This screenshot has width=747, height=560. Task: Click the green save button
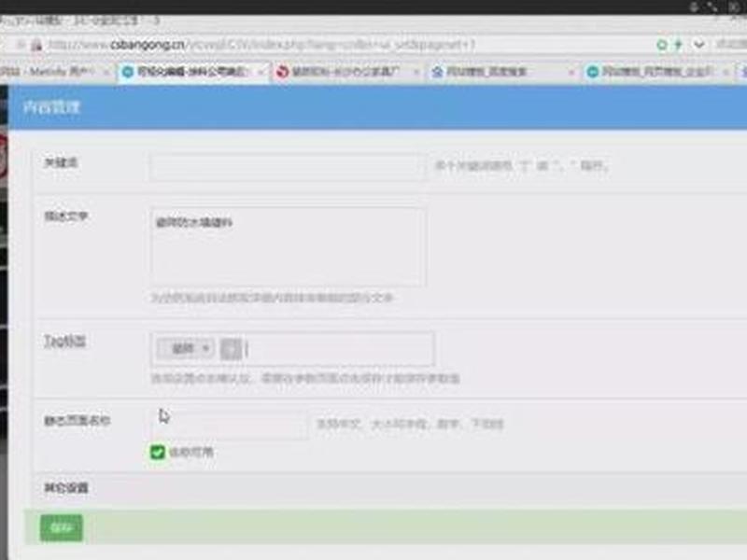click(62, 527)
